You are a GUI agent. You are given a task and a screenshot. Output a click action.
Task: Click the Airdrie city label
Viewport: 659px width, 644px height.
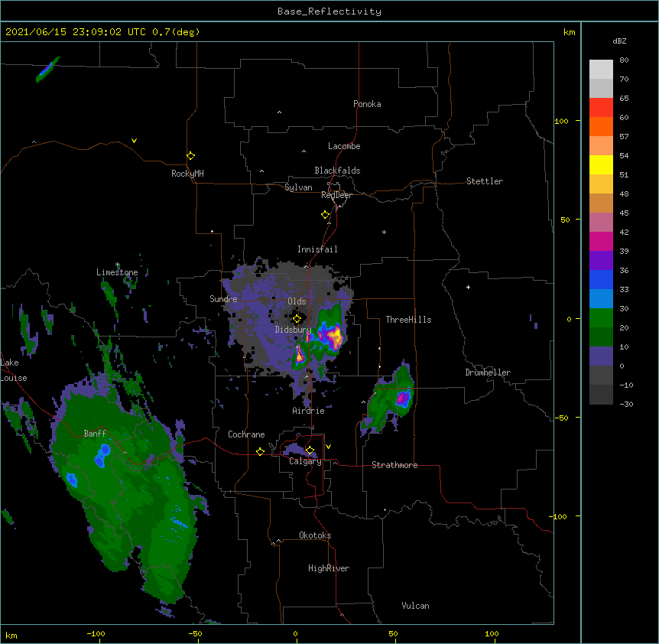309,411
